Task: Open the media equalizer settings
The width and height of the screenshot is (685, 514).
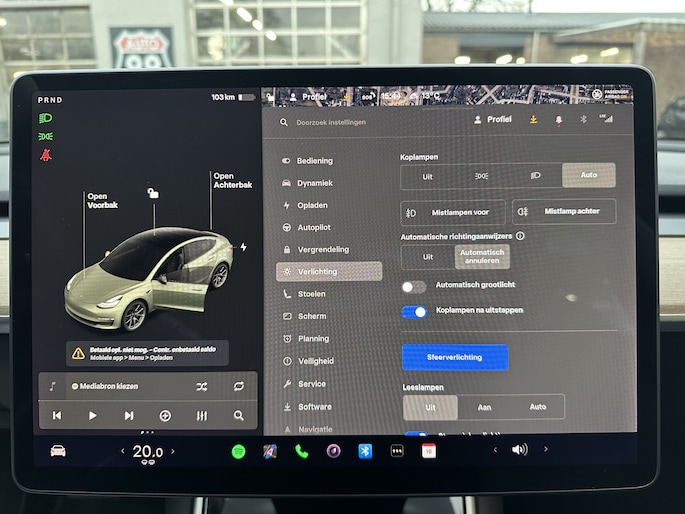Action: (x=202, y=416)
